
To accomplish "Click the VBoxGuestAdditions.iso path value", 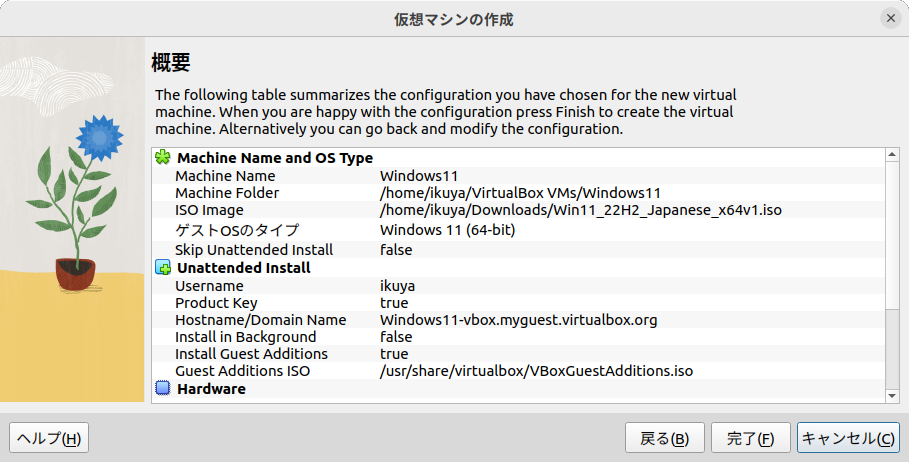I will pos(536,370).
